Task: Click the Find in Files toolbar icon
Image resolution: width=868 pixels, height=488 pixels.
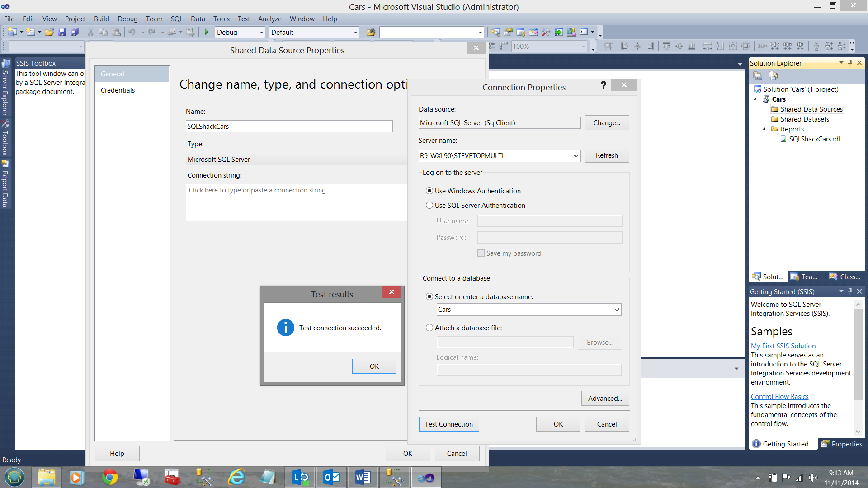Action: pyautogui.click(x=371, y=32)
